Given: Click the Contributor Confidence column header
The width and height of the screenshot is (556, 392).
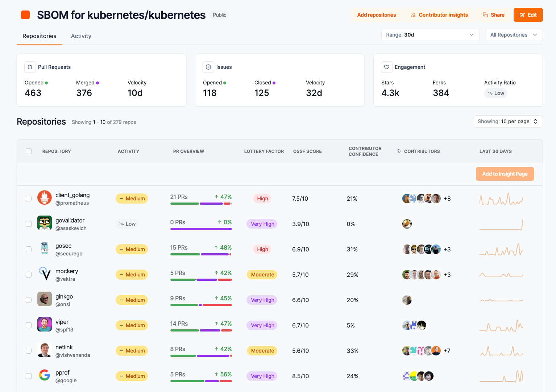Looking at the screenshot, I should (365, 151).
